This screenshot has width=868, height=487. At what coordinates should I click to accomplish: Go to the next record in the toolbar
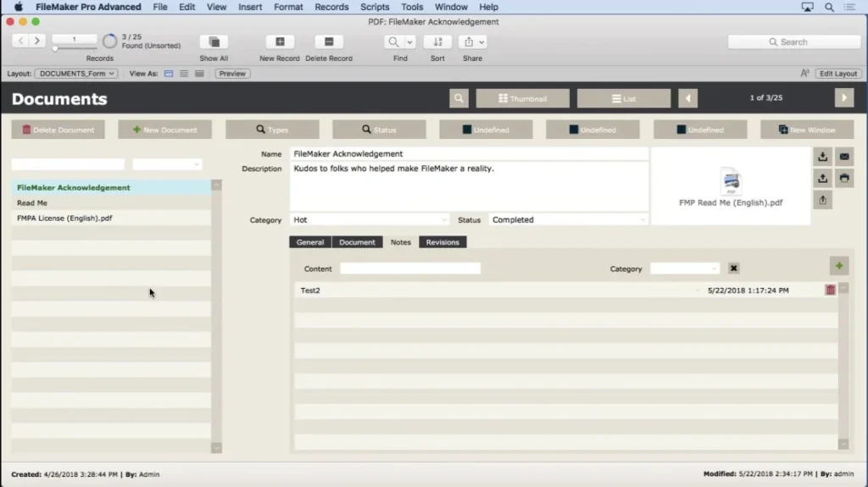[x=37, y=41]
